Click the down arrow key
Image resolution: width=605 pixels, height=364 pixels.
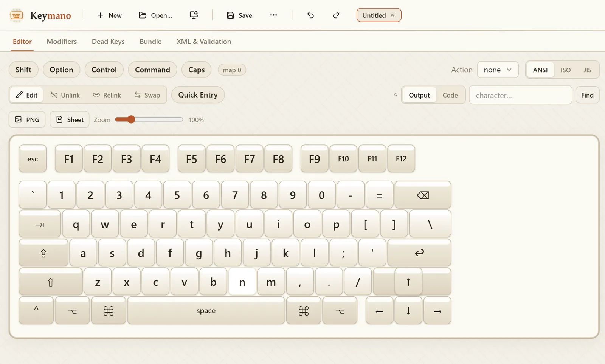pyautogui.click(x=408, y=311)
